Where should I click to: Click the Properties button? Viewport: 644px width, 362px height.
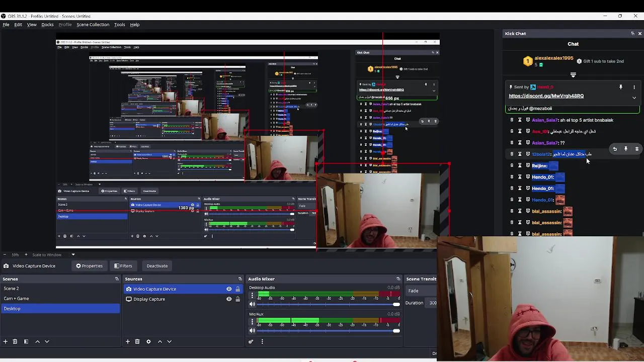[x=89, y=266]
